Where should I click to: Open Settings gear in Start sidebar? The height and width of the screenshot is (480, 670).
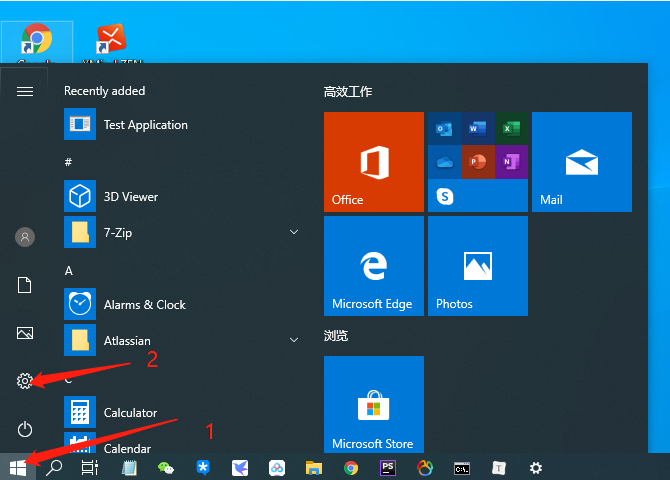pyautogui.click(x=25, y=380)
